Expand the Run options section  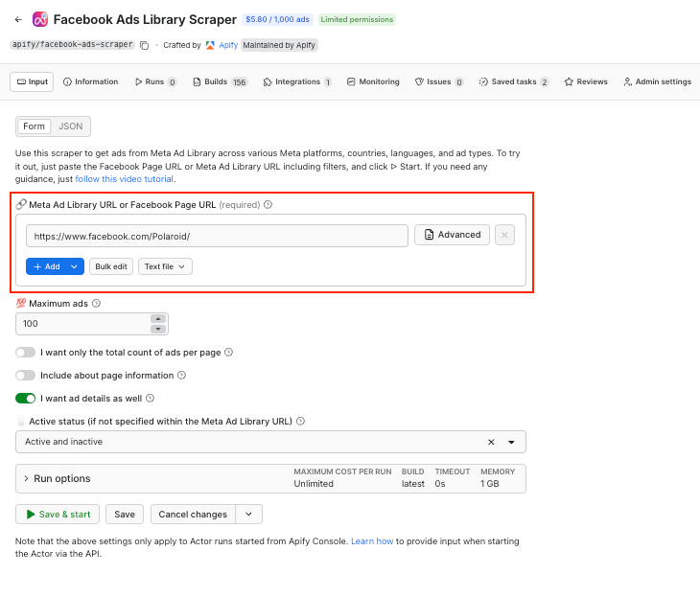270,479
